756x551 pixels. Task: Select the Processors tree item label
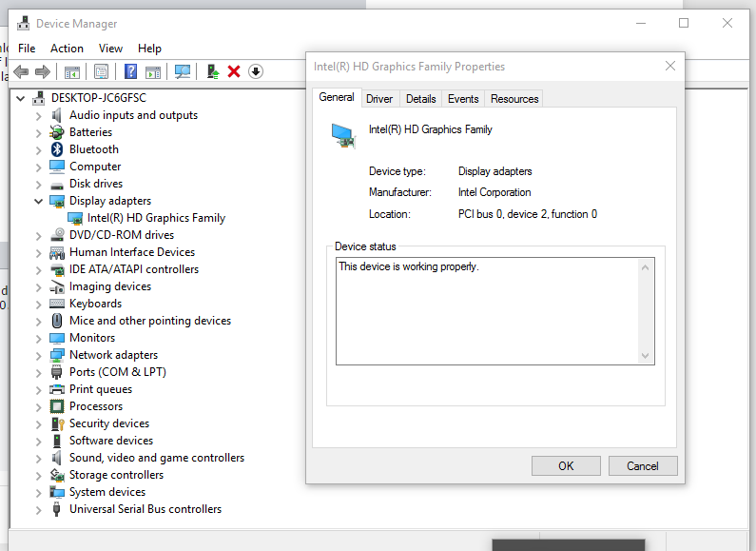(96, 406)
